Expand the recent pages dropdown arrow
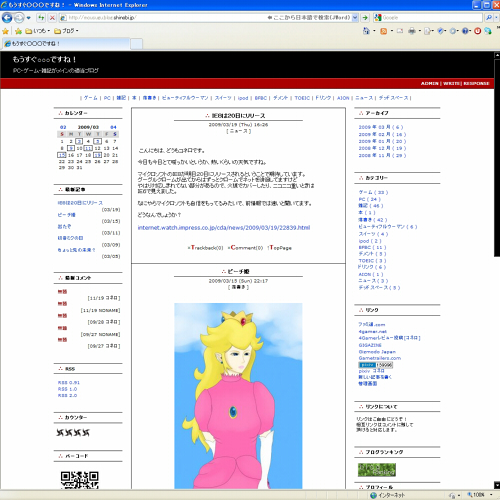 [x=29, y=18]
